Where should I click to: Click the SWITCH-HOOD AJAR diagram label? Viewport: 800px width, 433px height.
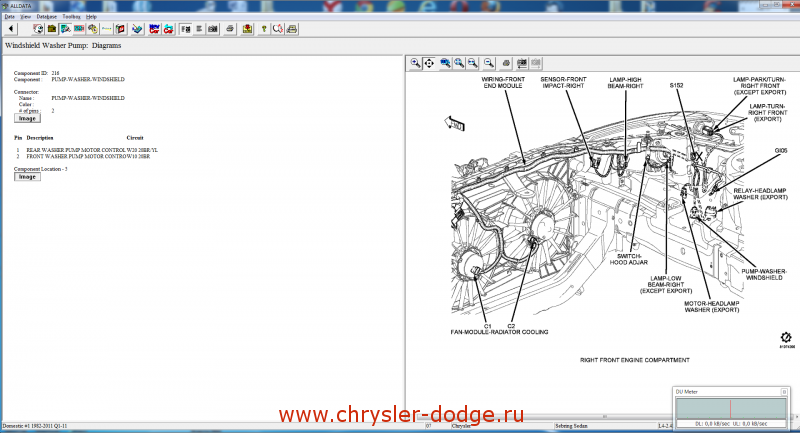(x=629, y=259)
